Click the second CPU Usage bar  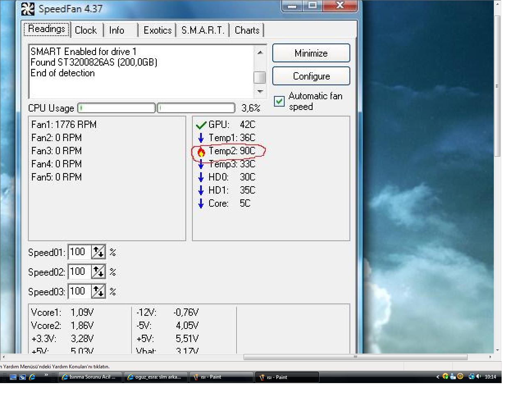click(196, 108)
